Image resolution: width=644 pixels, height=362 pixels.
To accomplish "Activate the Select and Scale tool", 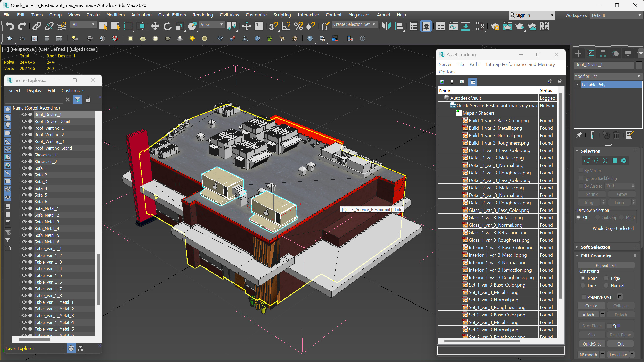I will tap(180, 26).
